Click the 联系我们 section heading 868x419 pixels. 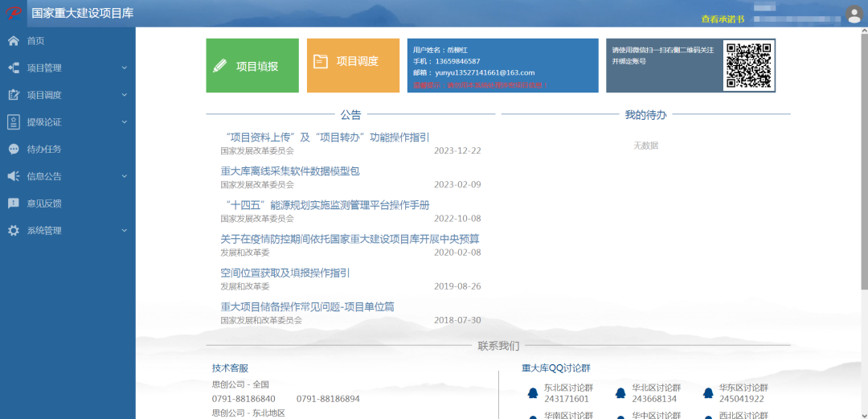tap(498, 346)
